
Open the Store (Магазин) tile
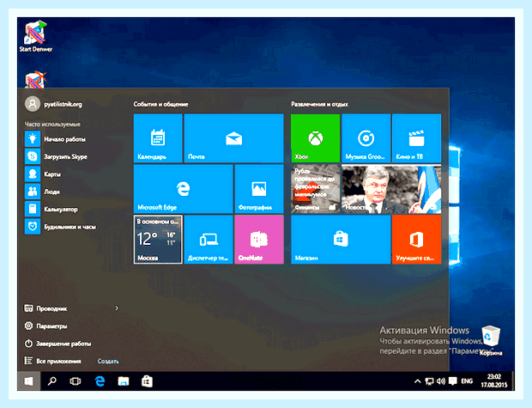(x=341, y=240)
